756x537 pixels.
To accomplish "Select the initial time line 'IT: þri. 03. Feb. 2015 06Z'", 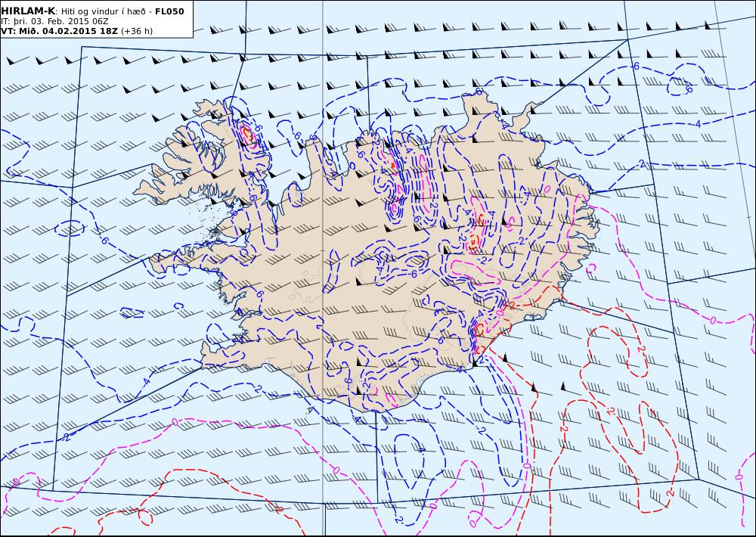I will click(54, 21).
